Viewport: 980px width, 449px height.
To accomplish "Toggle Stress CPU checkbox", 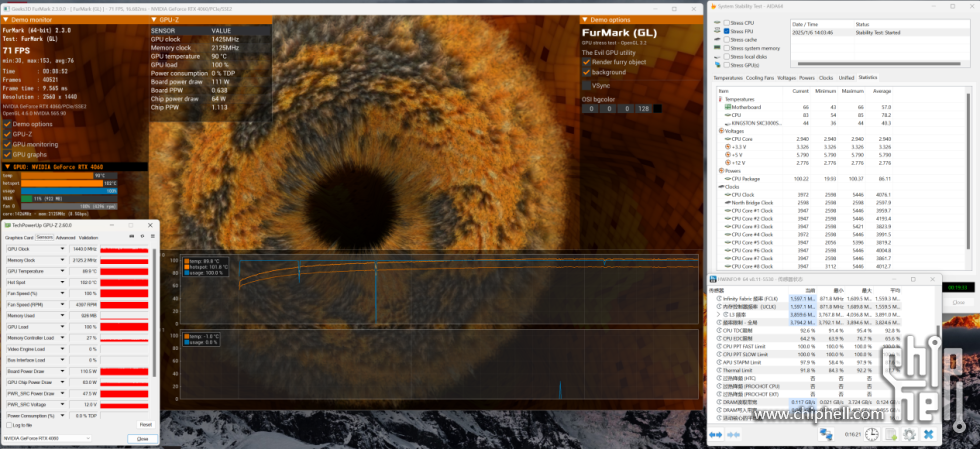I will 726,23.
